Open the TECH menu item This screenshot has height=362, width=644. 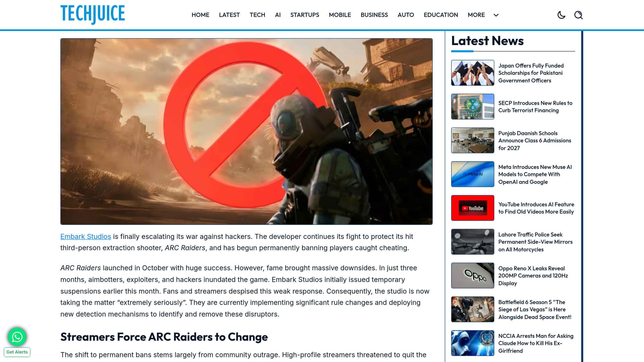(257, 15)
